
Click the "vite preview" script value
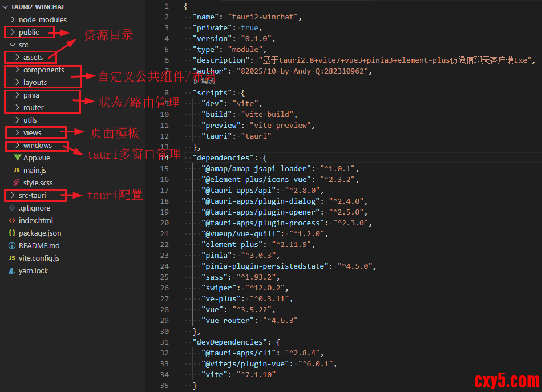click(x=280, y=125)
